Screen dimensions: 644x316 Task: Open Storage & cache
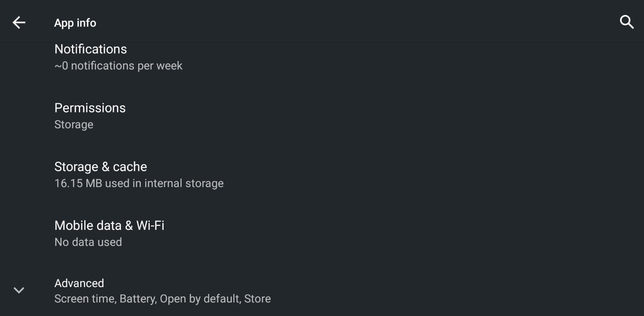pos(322,175)
